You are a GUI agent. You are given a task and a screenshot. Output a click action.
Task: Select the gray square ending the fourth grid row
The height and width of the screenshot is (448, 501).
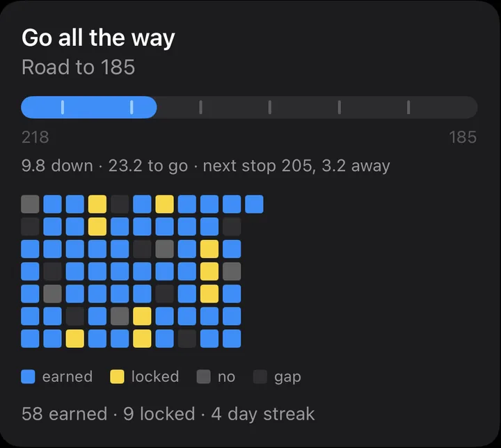[232, 271]
